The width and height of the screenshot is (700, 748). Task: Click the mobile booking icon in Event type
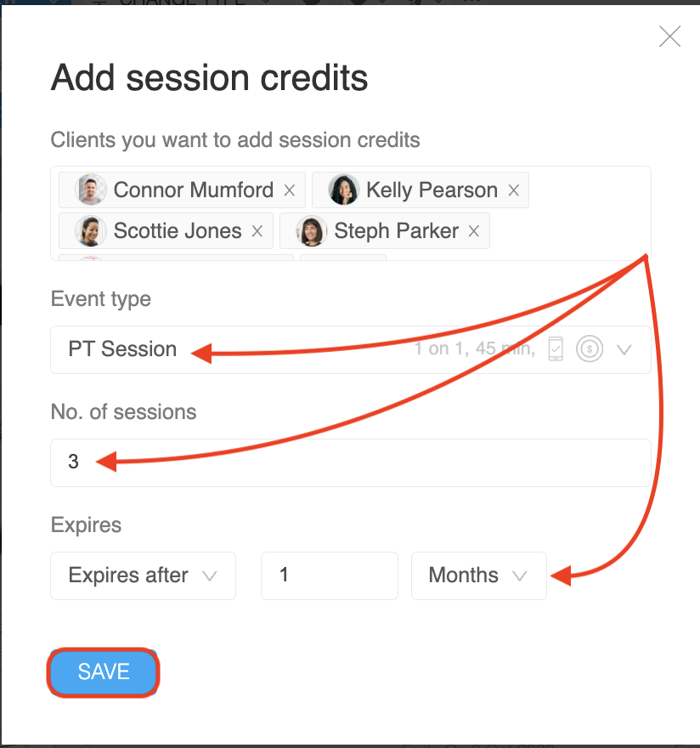point(556,349)
